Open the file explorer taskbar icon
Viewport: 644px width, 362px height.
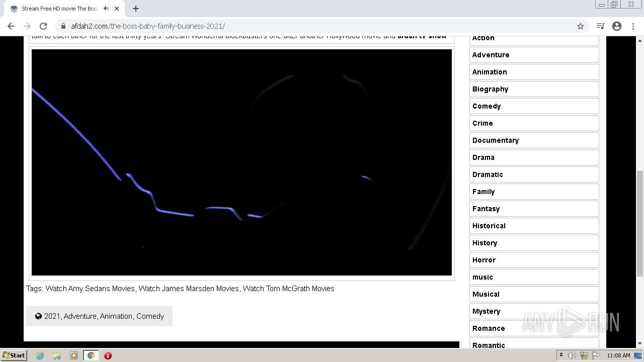click(57, 355)
